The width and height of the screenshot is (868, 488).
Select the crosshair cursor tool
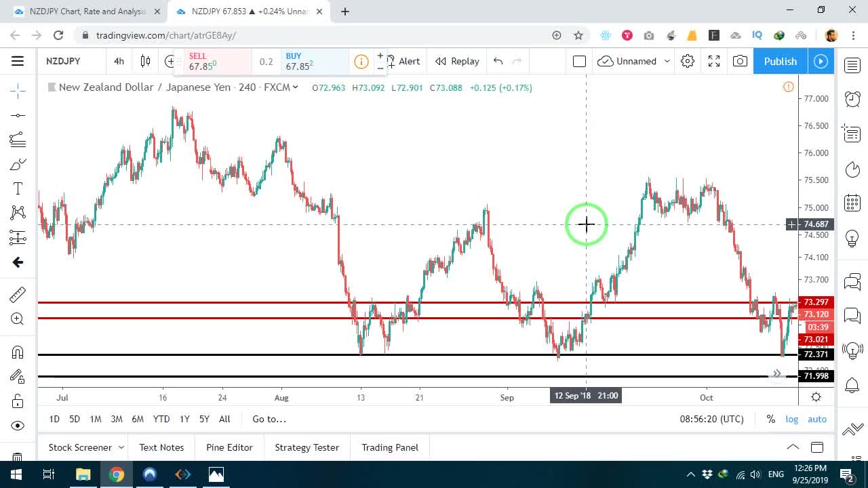[x=18, y=90]
